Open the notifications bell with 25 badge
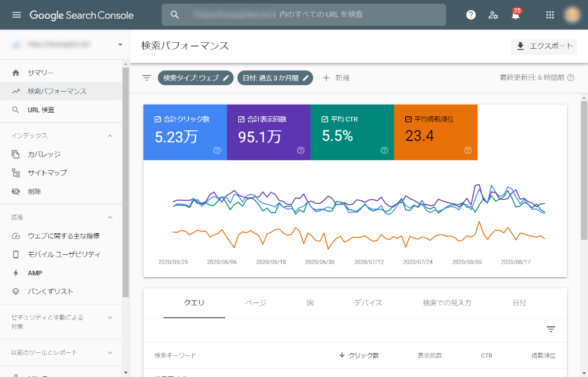Screen dimensions: 588x377 [516, 15]
